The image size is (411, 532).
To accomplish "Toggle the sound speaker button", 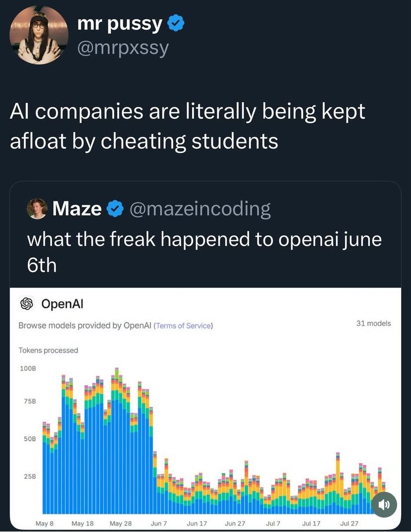I will (x=384, y=505).
